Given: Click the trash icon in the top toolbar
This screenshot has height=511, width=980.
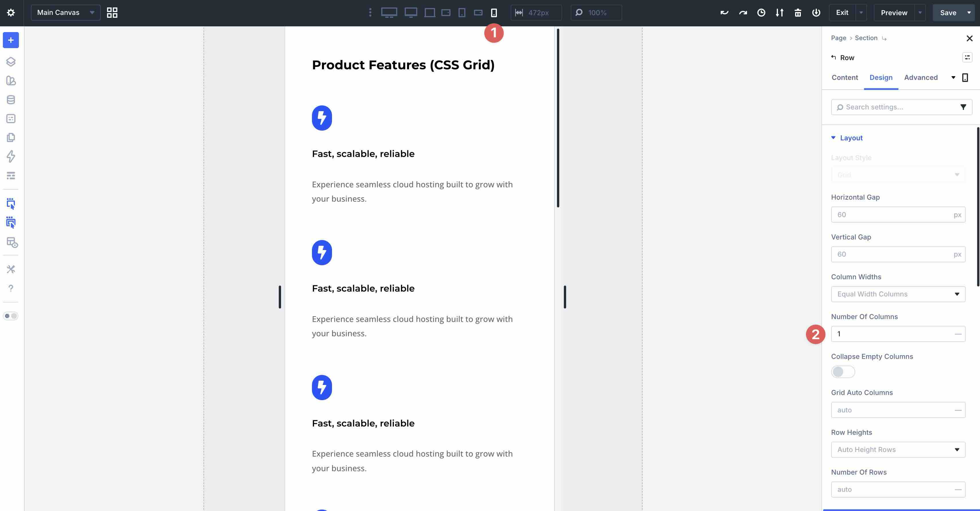Looking at the screenshot, I should [798, 13].
